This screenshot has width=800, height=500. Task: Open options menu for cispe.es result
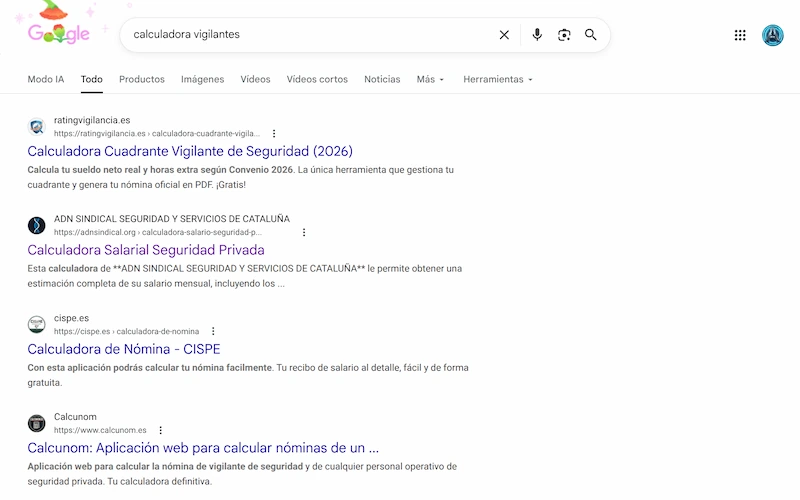pos(213,331)
